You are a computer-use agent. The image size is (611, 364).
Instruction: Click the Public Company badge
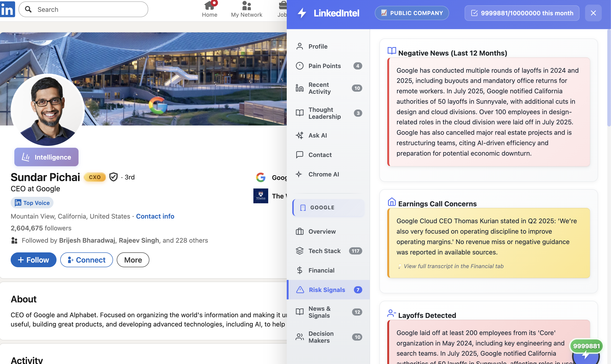412,13
